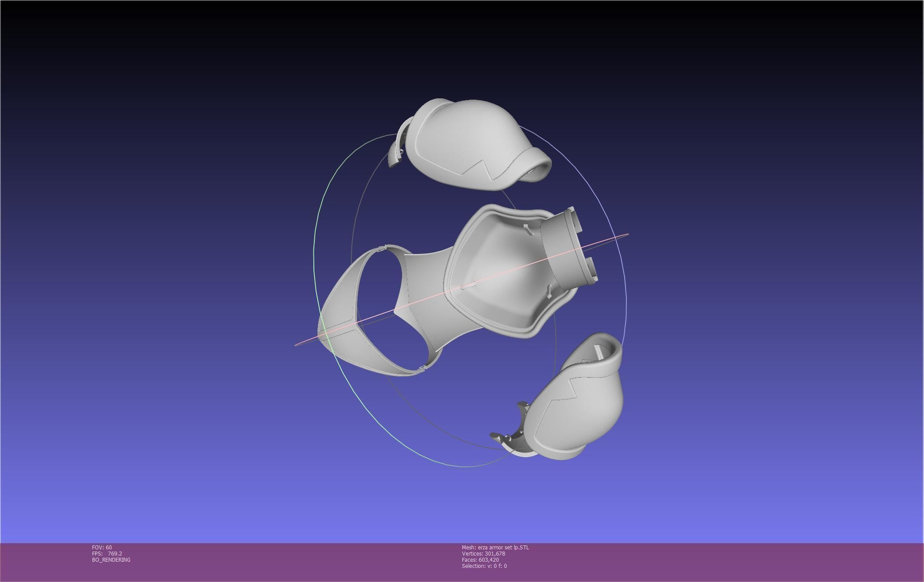Click the BO_RENDERING status label
Screen dimensions: 924x582
[111, 560]
